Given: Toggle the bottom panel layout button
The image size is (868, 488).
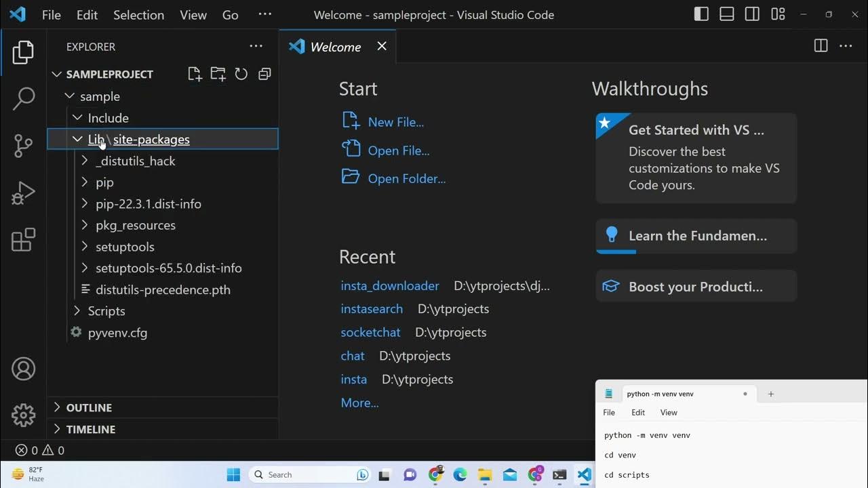Looking at the screenshot, I should (x=727, y=14).
